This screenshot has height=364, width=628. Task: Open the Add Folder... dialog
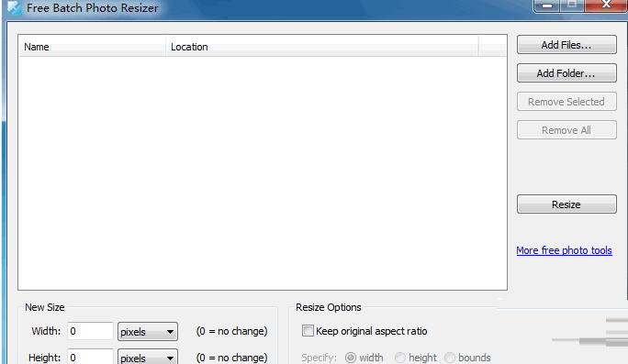point(566,73)
